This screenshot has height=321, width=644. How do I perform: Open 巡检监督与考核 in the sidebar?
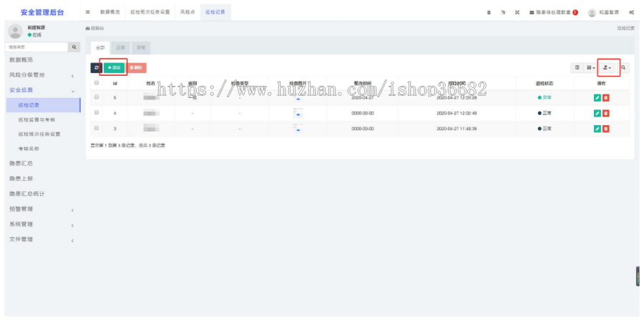coord(39,119)
